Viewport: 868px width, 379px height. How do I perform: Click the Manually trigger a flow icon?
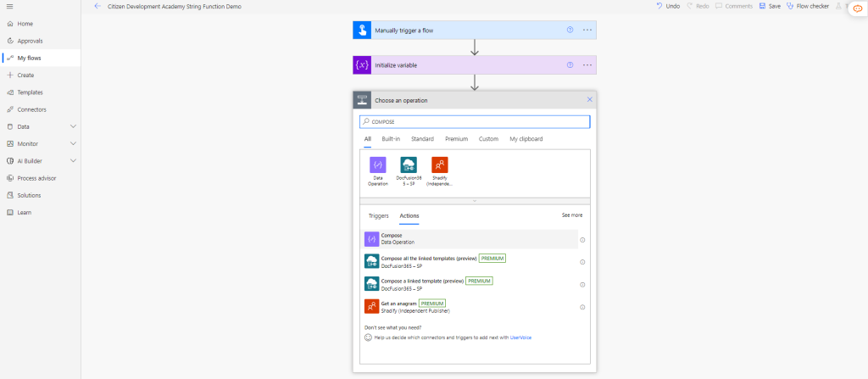click(x=361, y=30)
